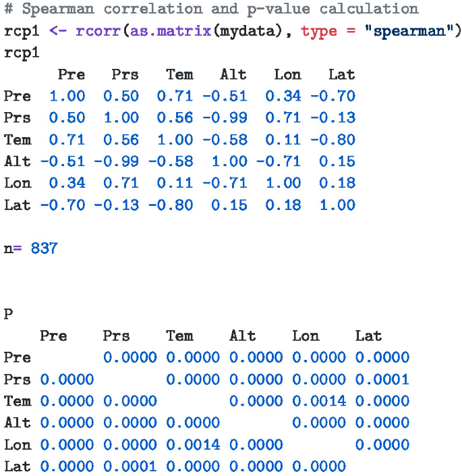Click Alt column header in correlation matrix
Screen dimensions: 462x476
click(233, 74)
